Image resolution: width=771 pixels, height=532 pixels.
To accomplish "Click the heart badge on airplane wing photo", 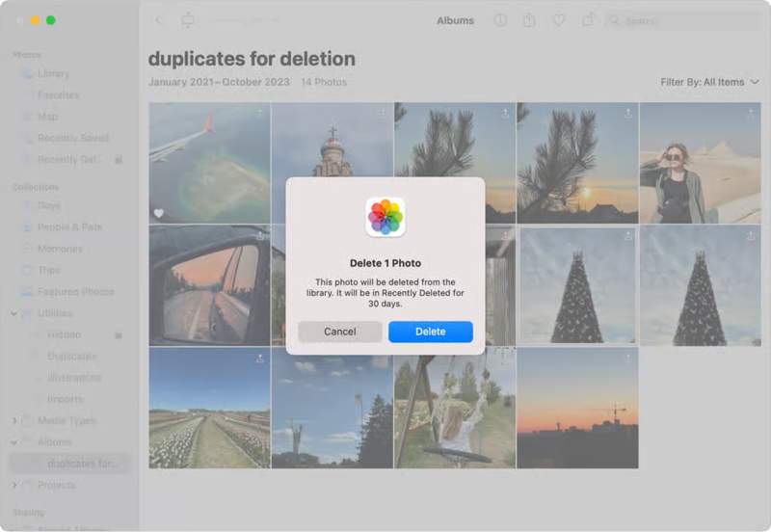I will tap(159, 213).
